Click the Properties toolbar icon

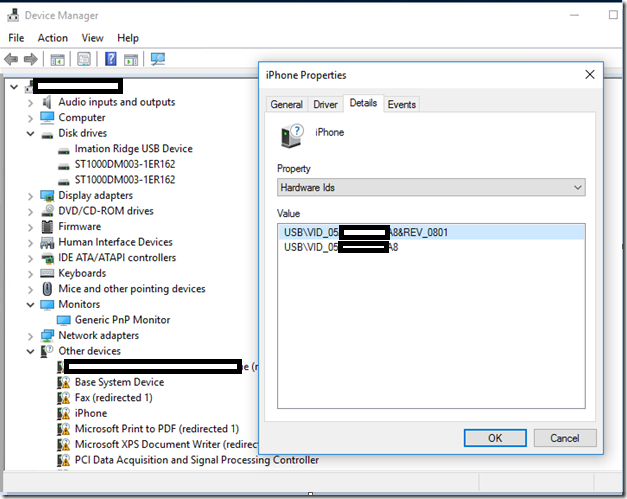point(84,60)
